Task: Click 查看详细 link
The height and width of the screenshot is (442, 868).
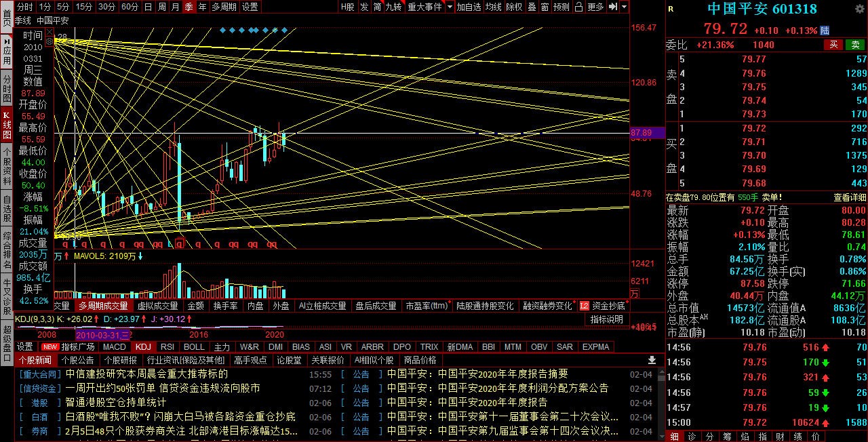Action: 850,197
